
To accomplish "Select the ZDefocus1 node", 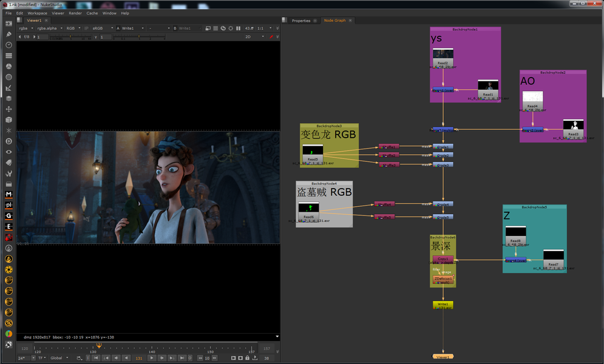I will coord(443,279).
